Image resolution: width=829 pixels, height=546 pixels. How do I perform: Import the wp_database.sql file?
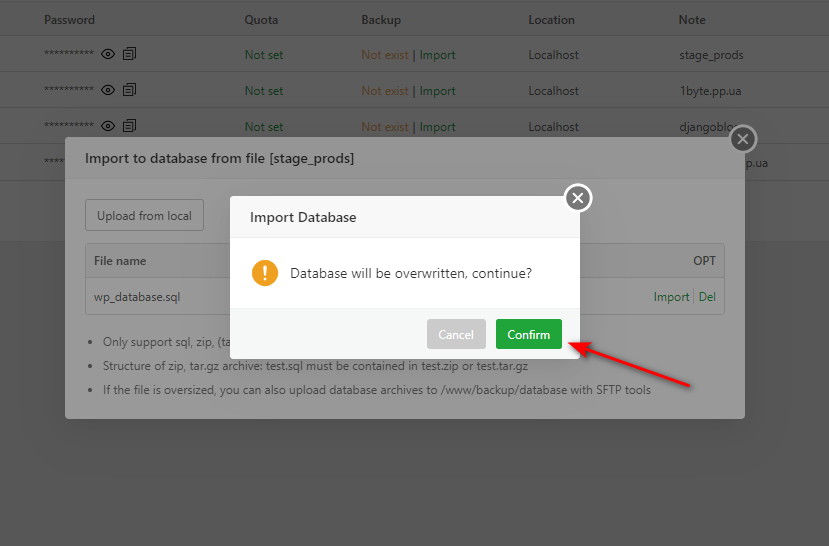[671, 297]
